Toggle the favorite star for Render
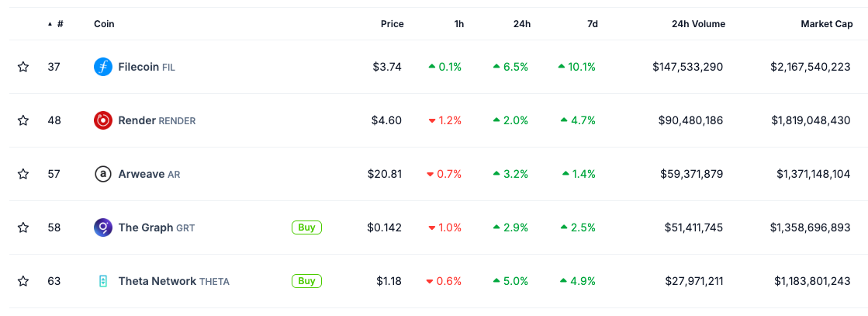868x316 pixels. click(22, 120)
